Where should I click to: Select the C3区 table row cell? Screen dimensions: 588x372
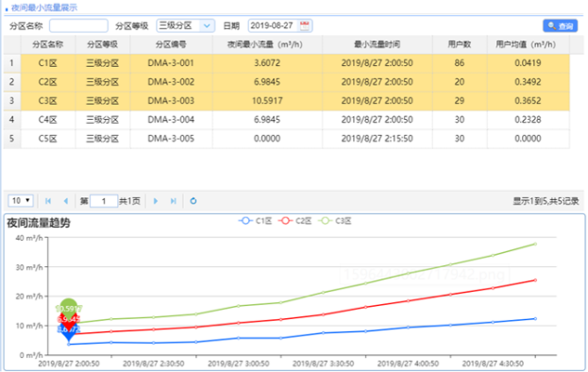point(48,101)
